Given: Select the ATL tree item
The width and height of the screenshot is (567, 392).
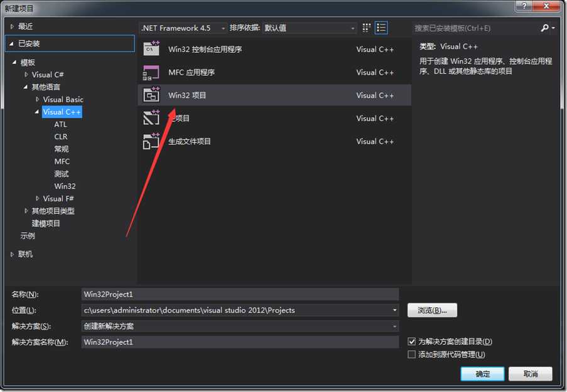Looking at the screenshot, I should 60,124.
